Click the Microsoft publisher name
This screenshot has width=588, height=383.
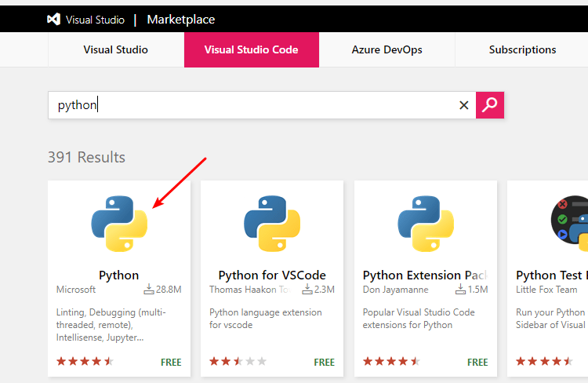(76, 290)
